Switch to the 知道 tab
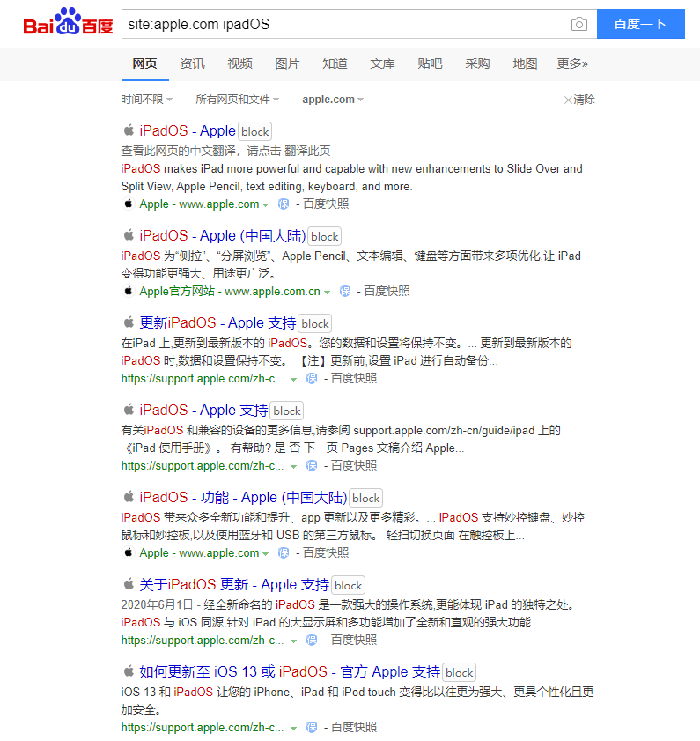Viewport: 700px width, 741px height. click(335, 63)
